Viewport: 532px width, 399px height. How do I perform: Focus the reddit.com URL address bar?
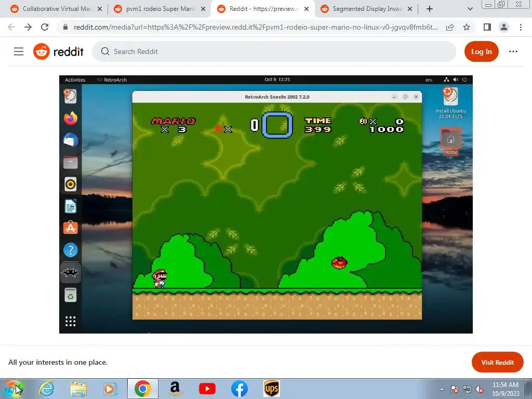(255, 27)
